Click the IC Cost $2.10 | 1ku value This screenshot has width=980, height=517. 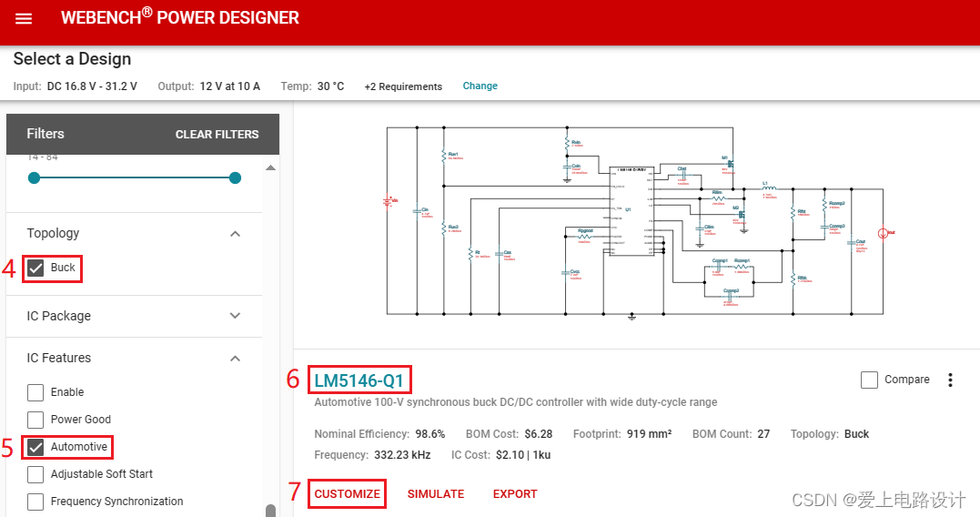coord(523,455)
